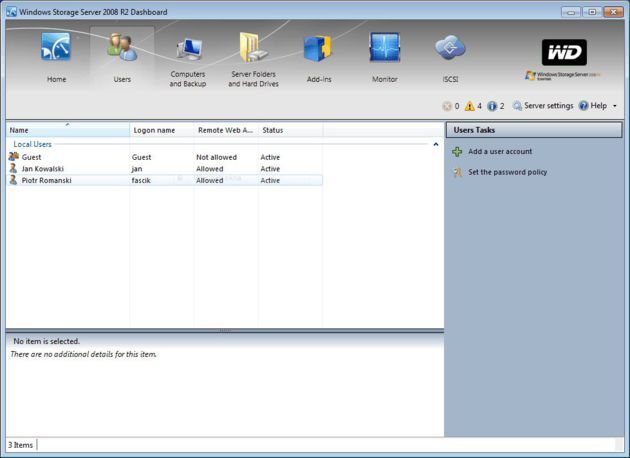The image size is (630, 458).
Task: View critical alerts red icon
Action: [446, 106]
